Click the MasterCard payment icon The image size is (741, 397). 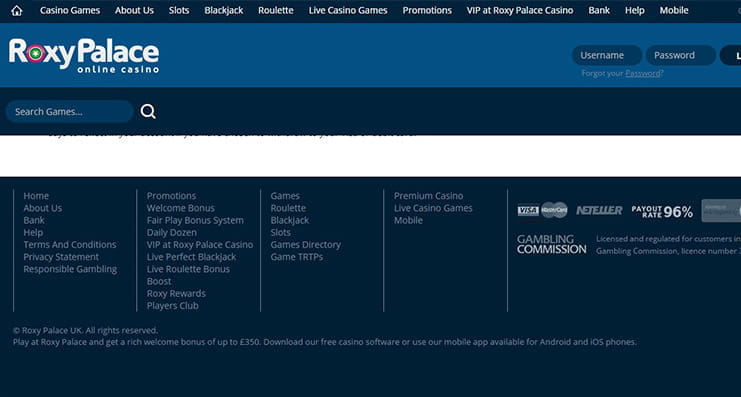point(554,210)
